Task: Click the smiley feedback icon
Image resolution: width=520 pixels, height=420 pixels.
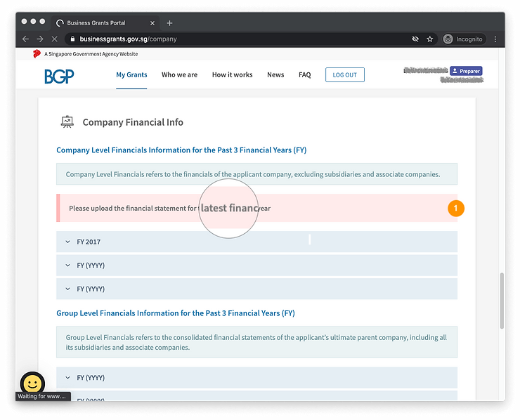Action: point(32,383)
